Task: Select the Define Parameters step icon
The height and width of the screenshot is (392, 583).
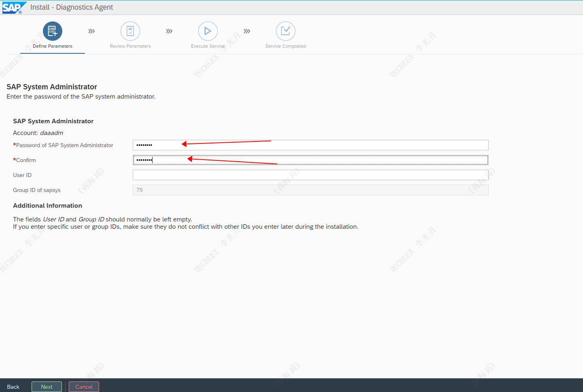Action: point(53,31)
